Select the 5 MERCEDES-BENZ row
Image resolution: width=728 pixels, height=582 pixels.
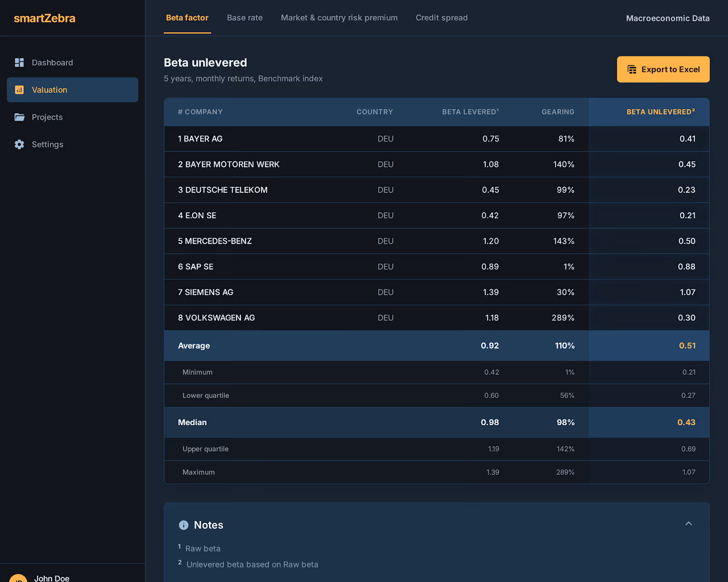click(436, 241)
